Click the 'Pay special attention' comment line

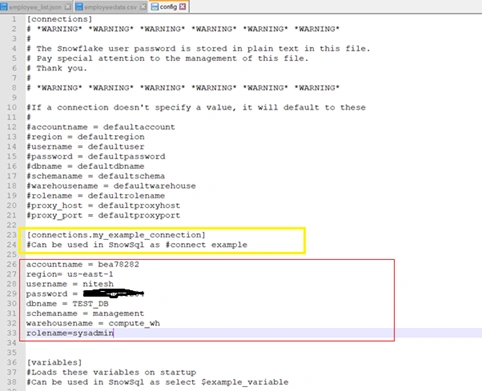pos(167,58)
